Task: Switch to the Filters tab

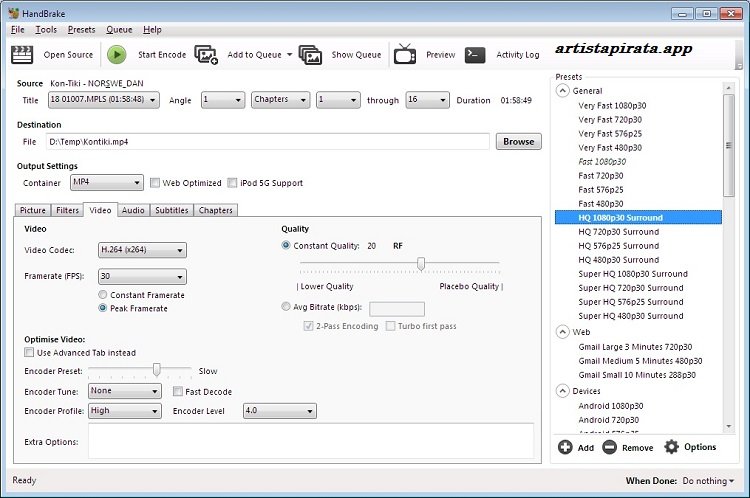Action: point(67,210)
